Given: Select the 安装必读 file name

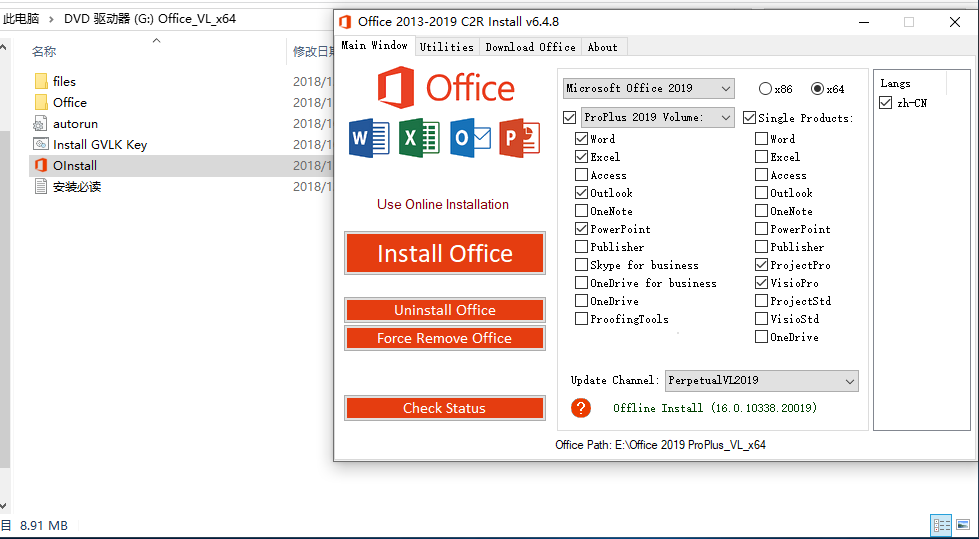Looking at the screenshot, I should [77, 187].
